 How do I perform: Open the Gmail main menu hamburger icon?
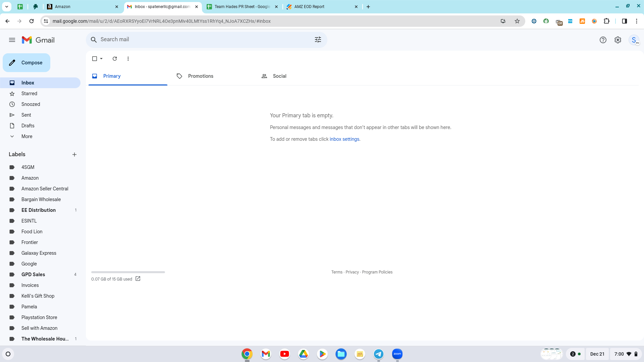click(12, 40)
